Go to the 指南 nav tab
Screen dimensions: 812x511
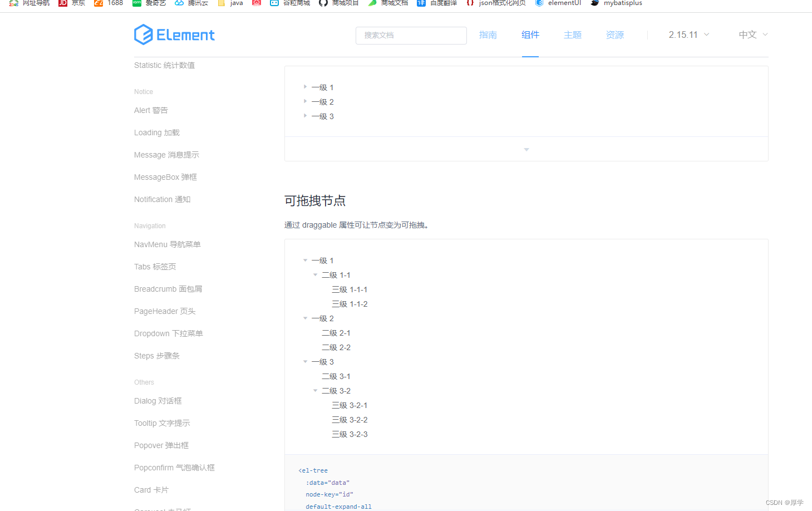point(488,35)
